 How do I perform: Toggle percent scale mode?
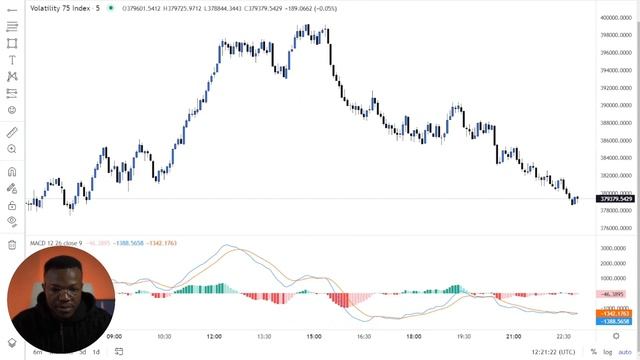tap(593, 352)
